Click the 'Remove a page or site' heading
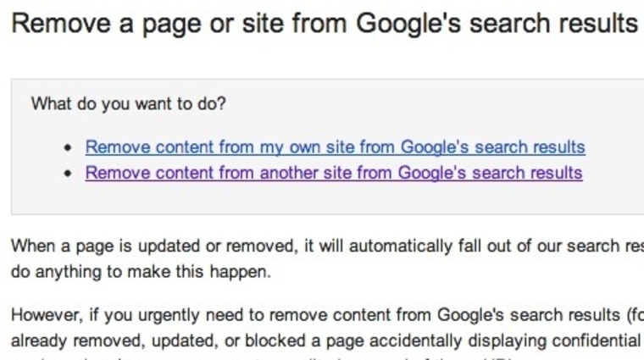The width and height of the screenshot is (644, 360). [x=323, y=24]
